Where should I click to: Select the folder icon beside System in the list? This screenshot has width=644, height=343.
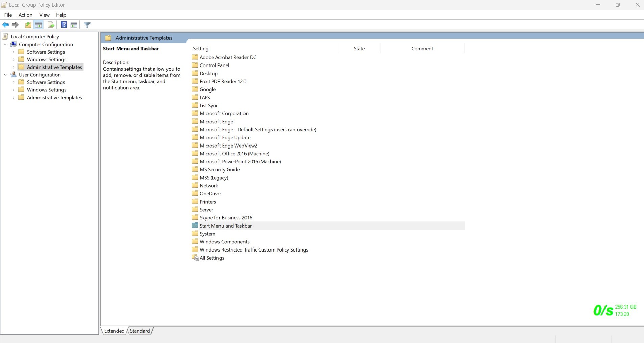click(x=195, y=234)
